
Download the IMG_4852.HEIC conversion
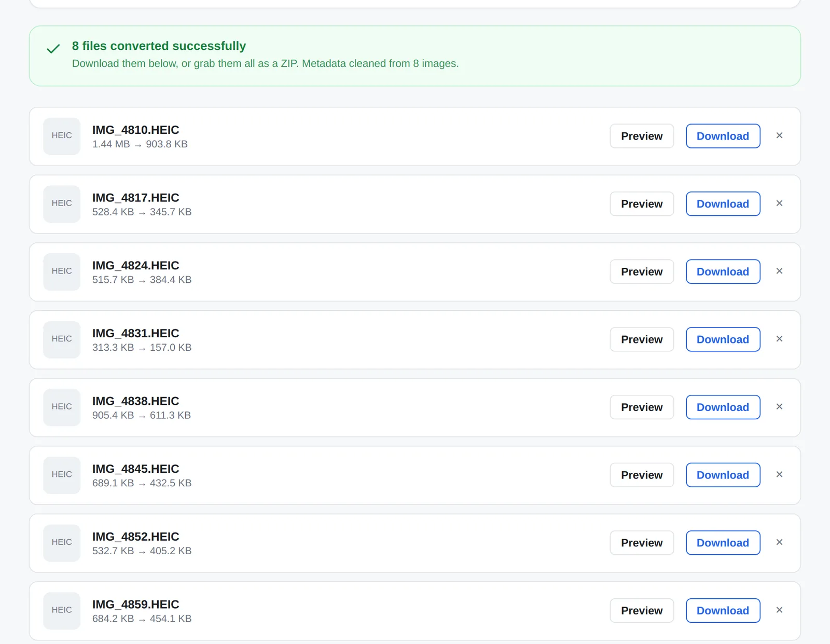723,543
